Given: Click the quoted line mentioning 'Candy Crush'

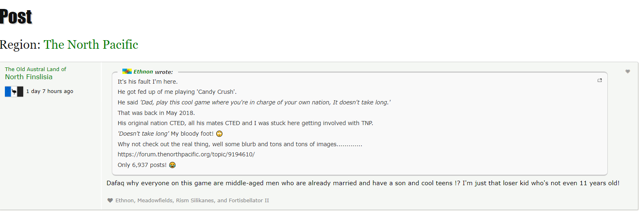Looking at the screenshot, I should 177,92.
